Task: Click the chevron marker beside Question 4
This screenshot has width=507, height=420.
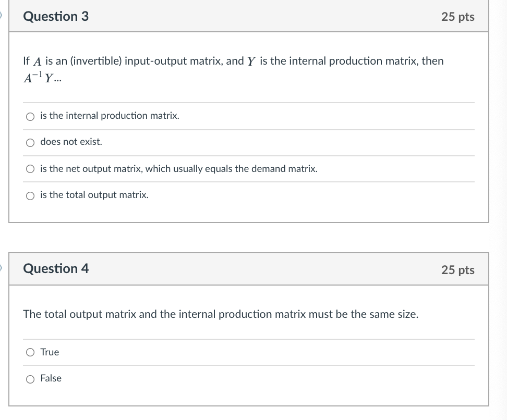Action: [x=2, y=267]
